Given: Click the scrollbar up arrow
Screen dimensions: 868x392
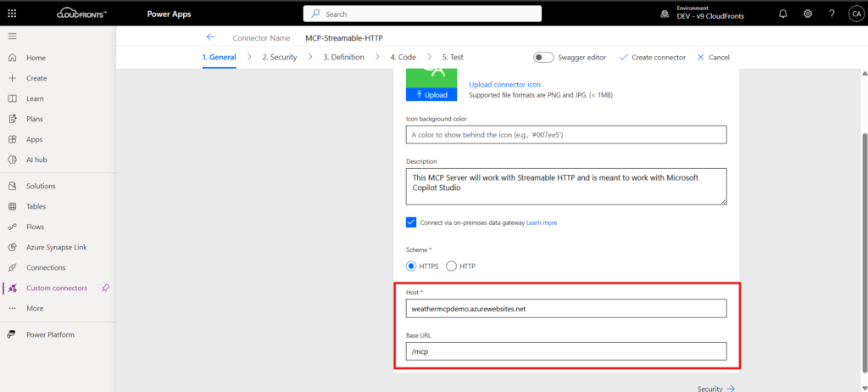Looking at the screenshot, I should [x=864, y=73].
